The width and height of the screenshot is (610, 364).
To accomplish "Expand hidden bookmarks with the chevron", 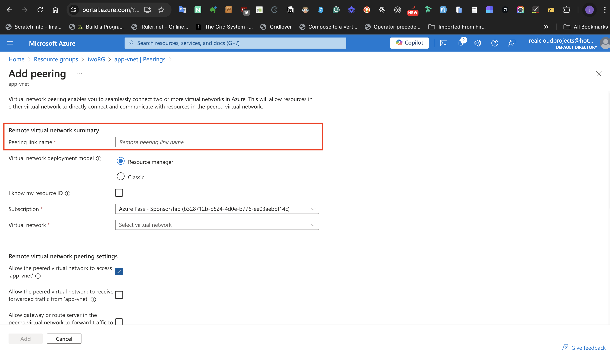I will pyautogui.click(x=546, y=27).
